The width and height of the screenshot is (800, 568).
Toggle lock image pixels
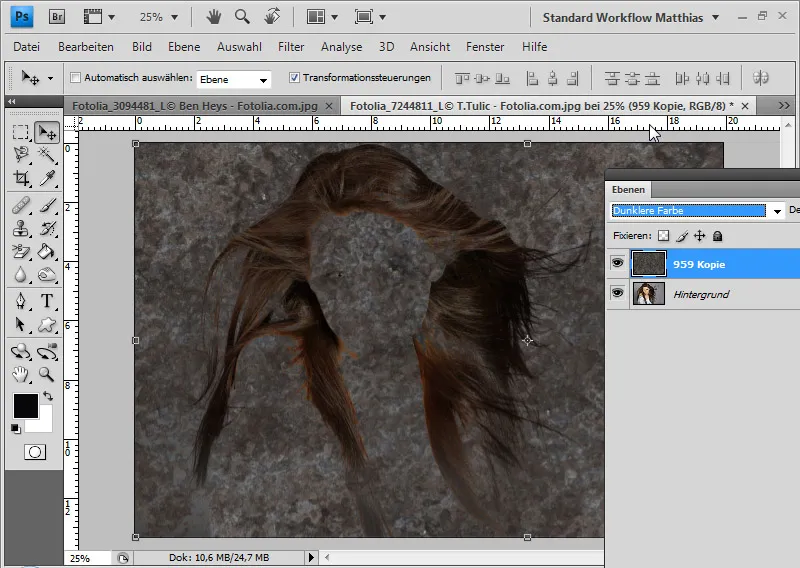click(682, 236)
